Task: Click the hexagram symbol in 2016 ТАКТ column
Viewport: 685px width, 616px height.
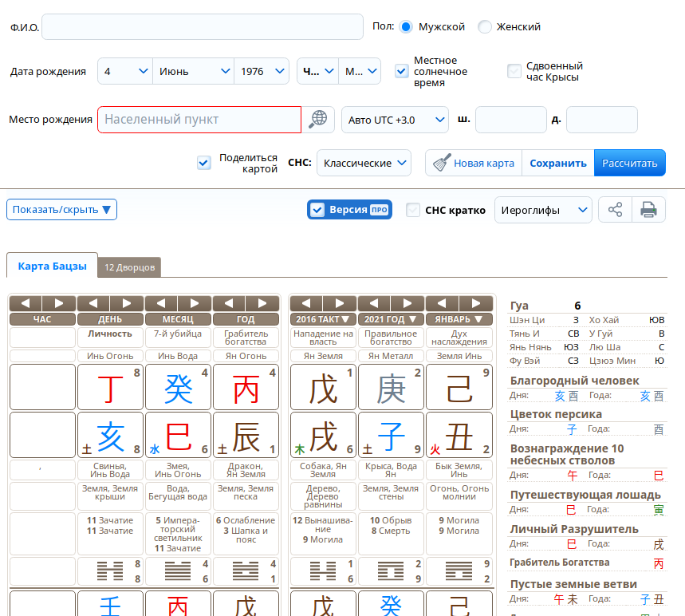Action: tap(323, 571)
